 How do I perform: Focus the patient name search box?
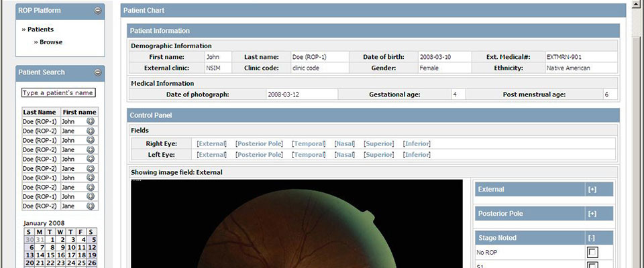[58, 92]
